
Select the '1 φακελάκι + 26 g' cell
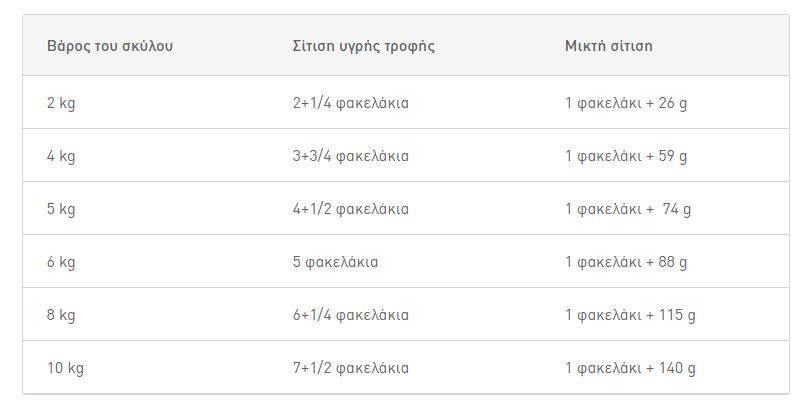pyautogui.click(x=626, y=104)
